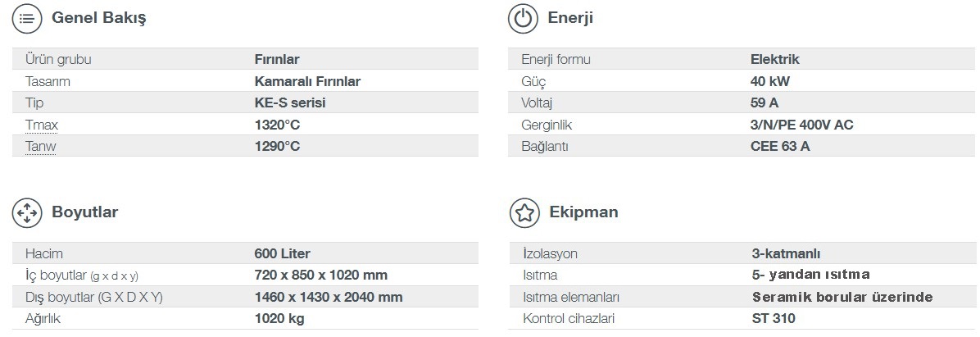Click the 600 Liter volume value
980x337 pixels.
(283, 254)
